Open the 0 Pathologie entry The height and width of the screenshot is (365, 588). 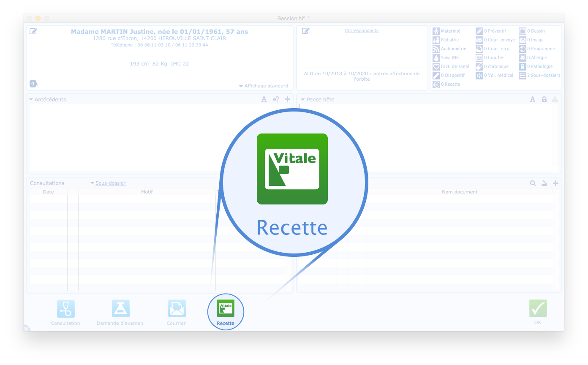(536, 66)
